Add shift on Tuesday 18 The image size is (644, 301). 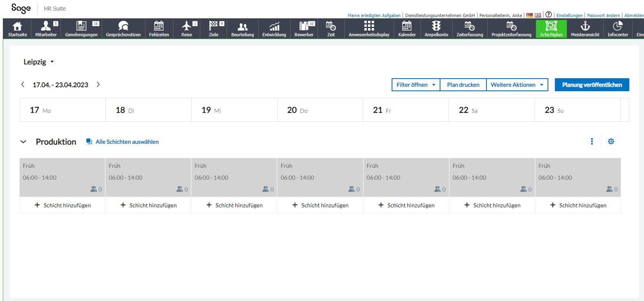(x=148, y=205)
